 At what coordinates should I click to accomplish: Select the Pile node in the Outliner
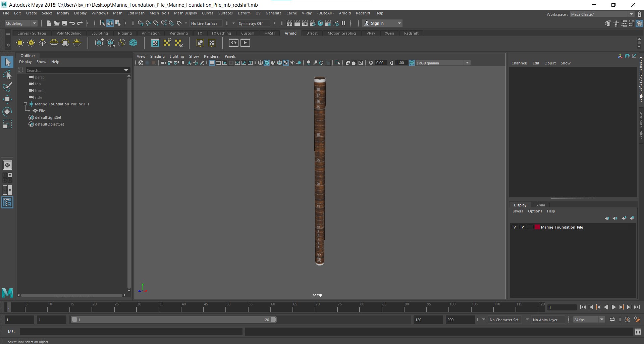pyautogui.click(x=42, y=111)
